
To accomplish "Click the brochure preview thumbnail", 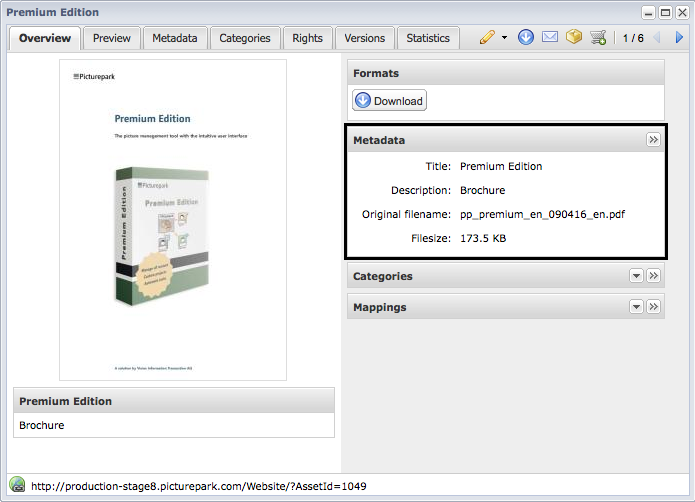I will pyautogui.click(x=173, y=220).
